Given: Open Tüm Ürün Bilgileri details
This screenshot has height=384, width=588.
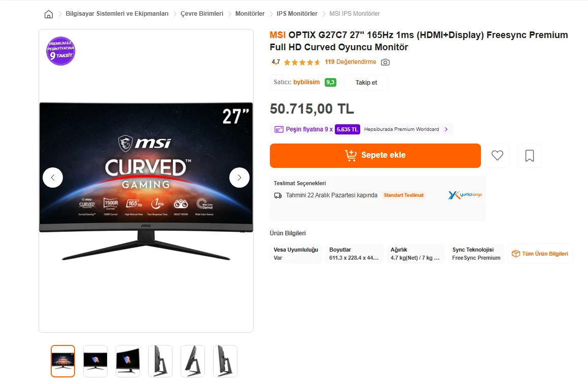Looking at the screenshot, I should click(x=540, y=254).
